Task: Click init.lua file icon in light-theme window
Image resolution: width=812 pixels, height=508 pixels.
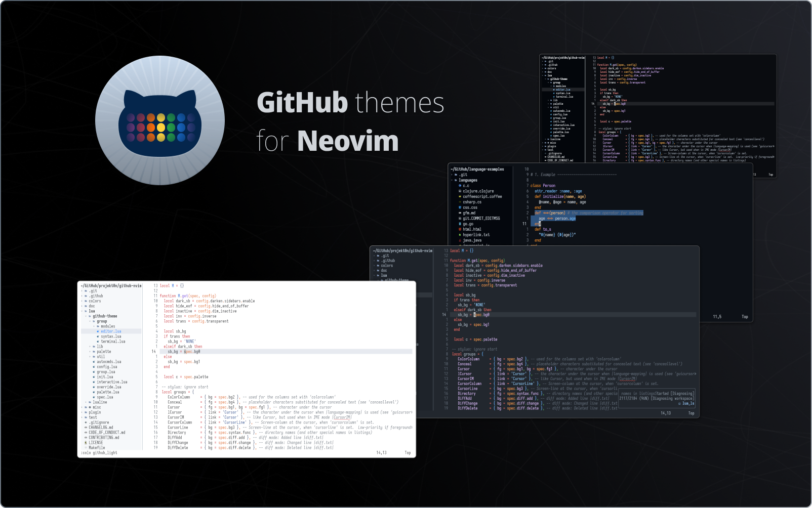Action: pyautogui.click(x=94, y=377)
